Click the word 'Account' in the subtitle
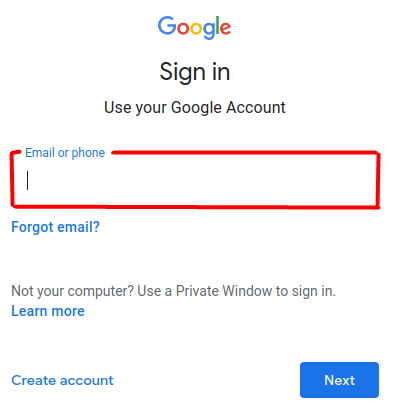 pos(256,107)
